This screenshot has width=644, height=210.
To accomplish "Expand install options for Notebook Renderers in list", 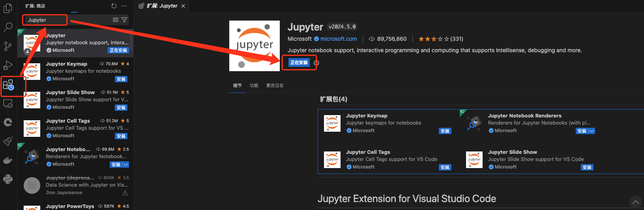I will (x=125, y=165).
